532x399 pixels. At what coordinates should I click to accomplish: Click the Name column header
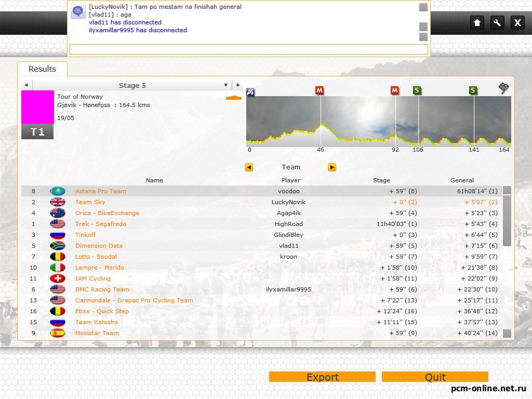click(154, 180)
